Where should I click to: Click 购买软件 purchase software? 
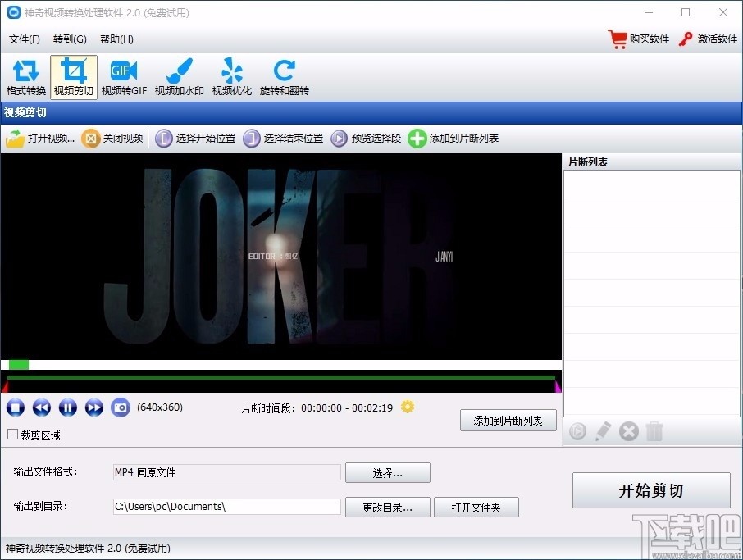639,39
